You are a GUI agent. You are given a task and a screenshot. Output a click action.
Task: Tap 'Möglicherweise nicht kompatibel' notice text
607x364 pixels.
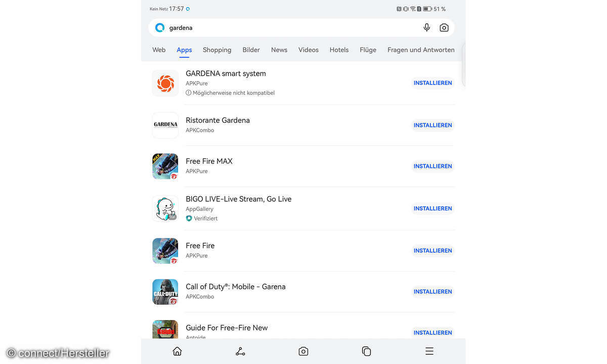(234, 93)
